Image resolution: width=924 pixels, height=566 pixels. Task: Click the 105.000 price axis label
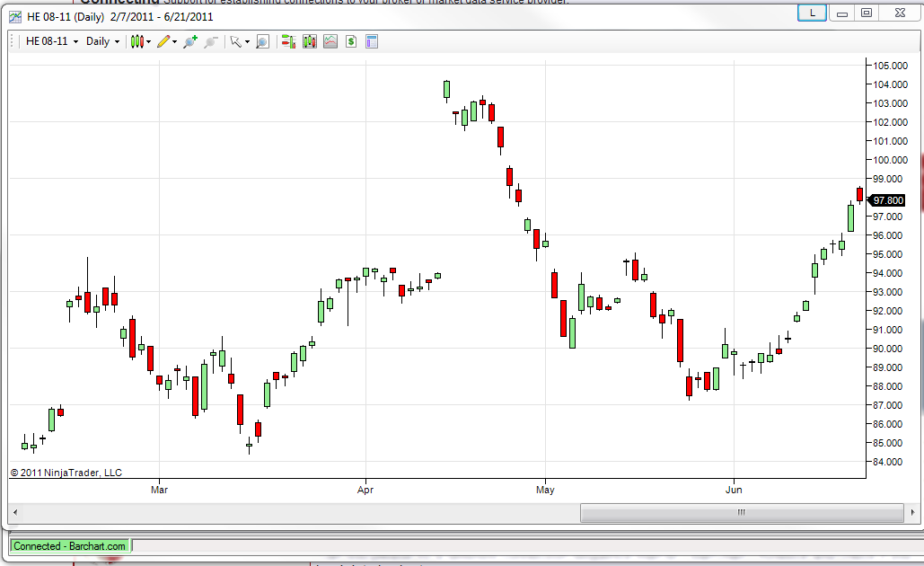click(x=891, y=66)
